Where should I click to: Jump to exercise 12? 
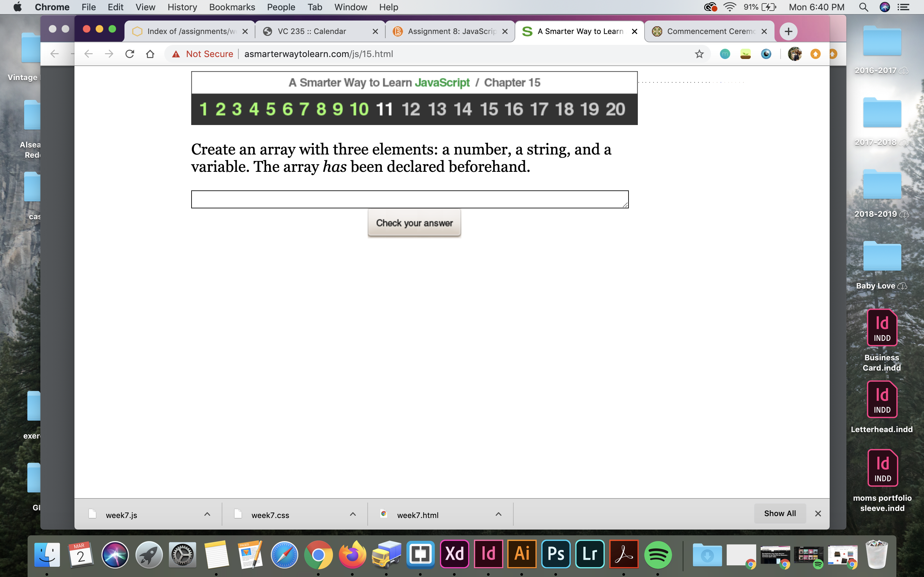pos(410,110)
